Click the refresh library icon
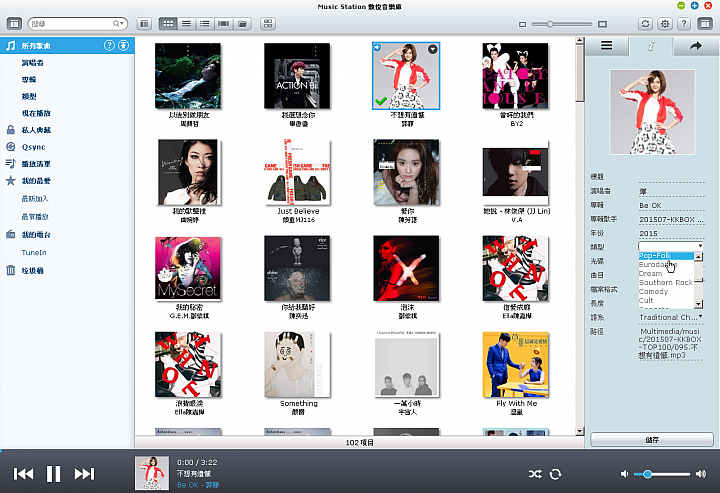The height and width of the screenshot is (493, 720). [x=645, y=23]
